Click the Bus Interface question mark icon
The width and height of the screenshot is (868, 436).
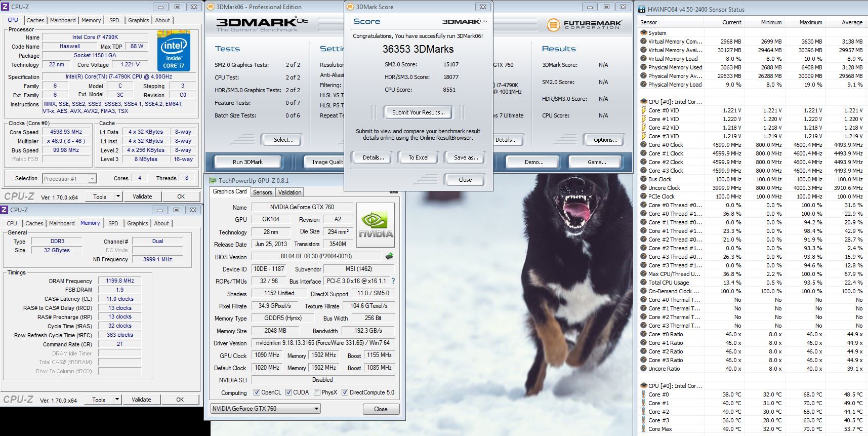pyautogui.click(x=393, y=281)
